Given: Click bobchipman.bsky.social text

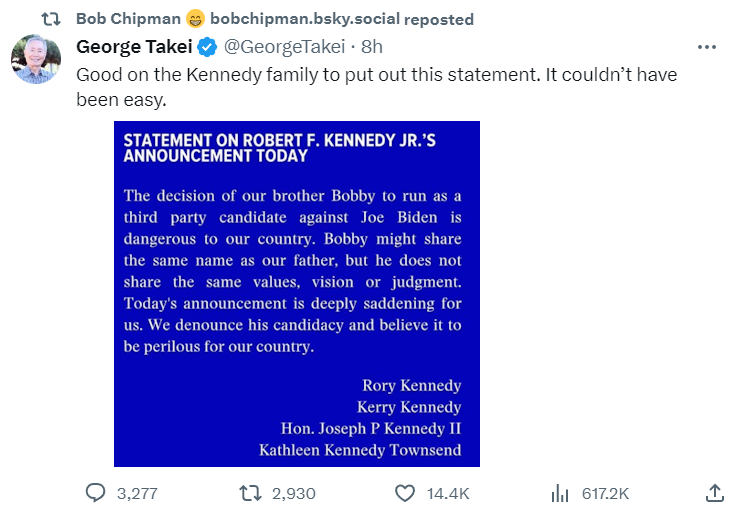Looking at the screenshot, I should point(305,19).
